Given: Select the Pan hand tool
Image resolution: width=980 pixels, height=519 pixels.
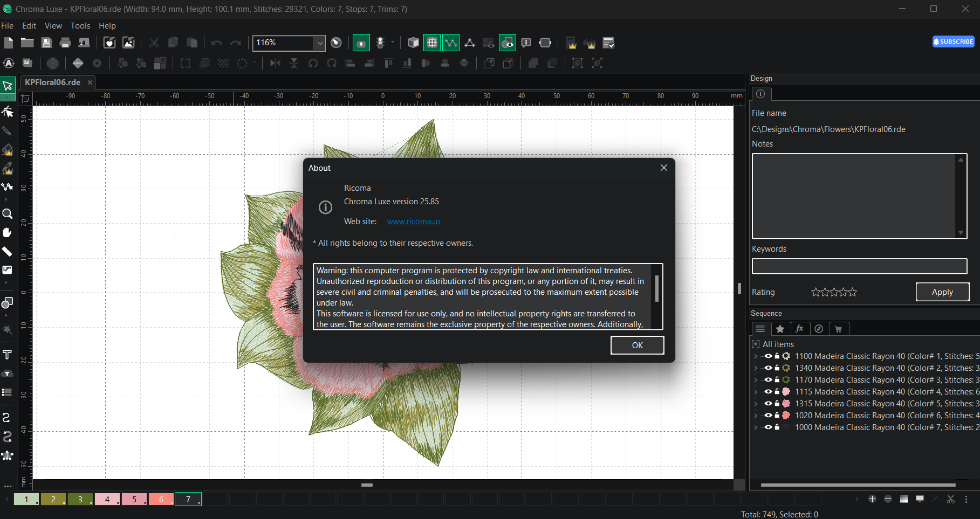Looking at the screenshot, I should 8,232.
